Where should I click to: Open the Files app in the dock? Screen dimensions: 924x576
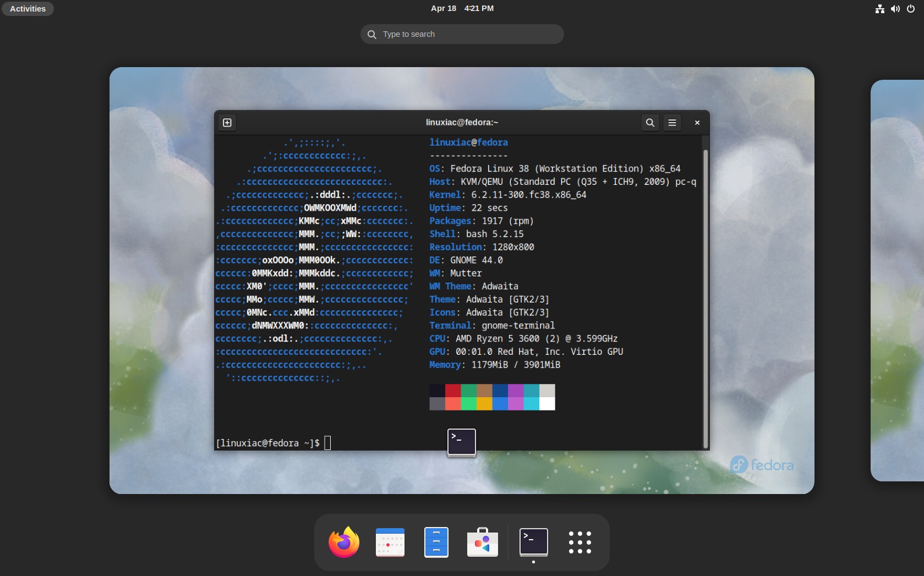[x=436, y=542]
